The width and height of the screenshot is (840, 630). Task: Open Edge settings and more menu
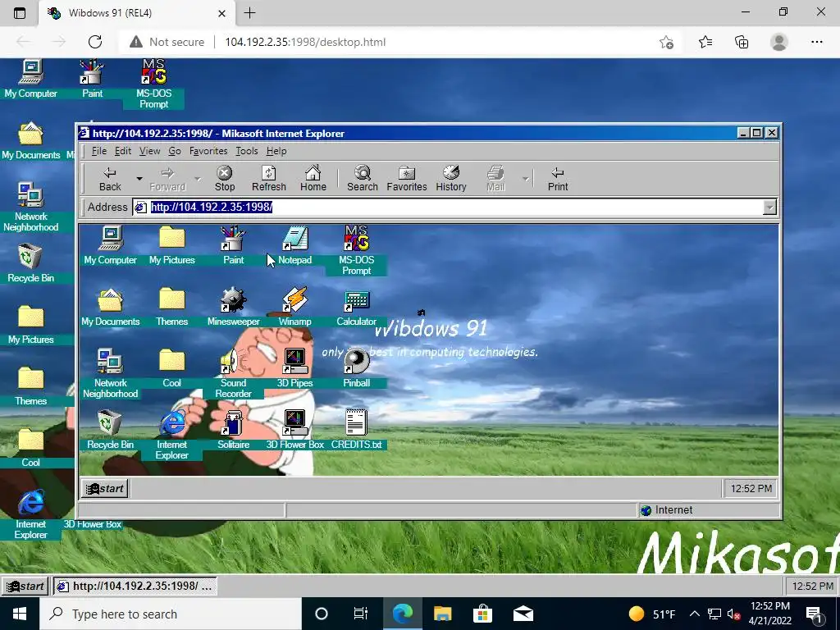(x=816, y=42)
